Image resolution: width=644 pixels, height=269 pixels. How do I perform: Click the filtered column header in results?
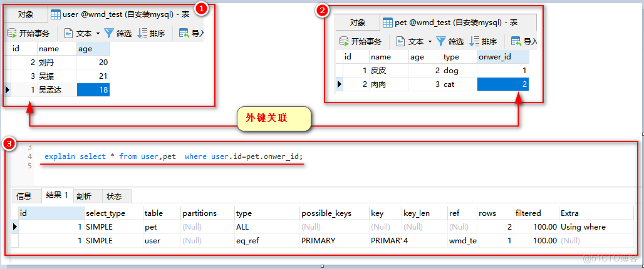pos(536,213)
